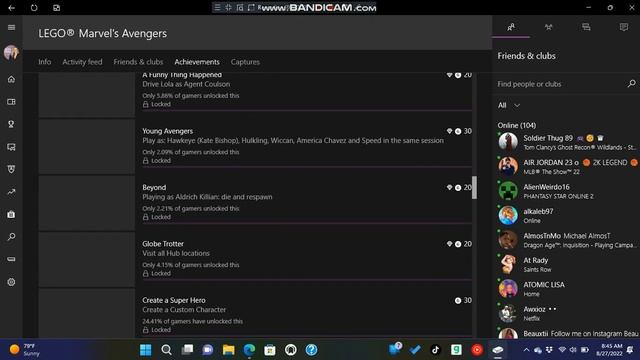Go back using the top-left arrow
This screenshot has width=640, height=360.
pos(11,8)
